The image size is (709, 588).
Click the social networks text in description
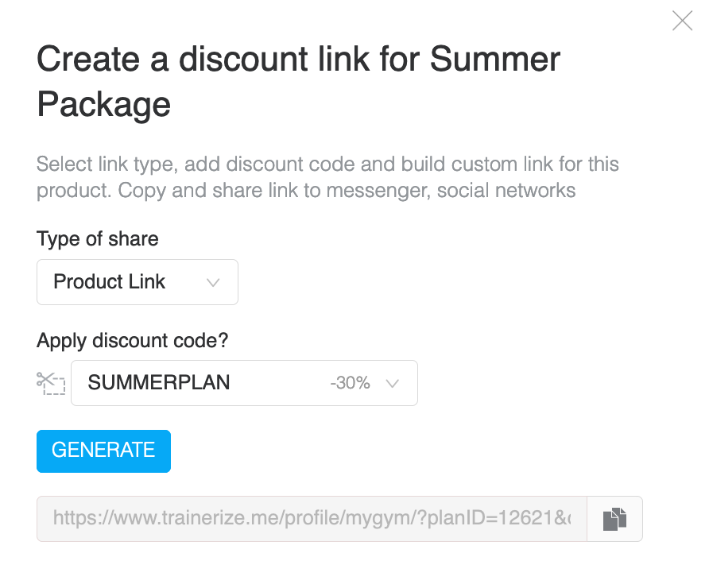(x=506, y=190)
